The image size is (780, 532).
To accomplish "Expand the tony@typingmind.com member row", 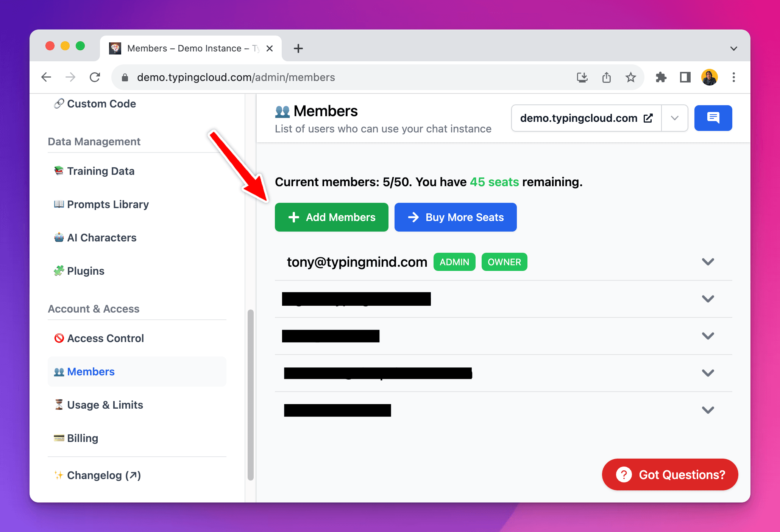I will pos(707,262).
